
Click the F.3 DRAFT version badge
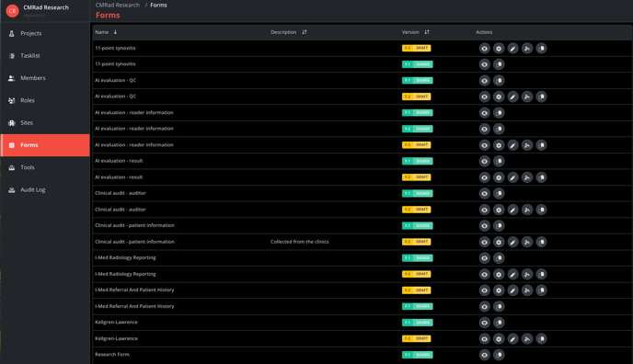coord(416,144)
